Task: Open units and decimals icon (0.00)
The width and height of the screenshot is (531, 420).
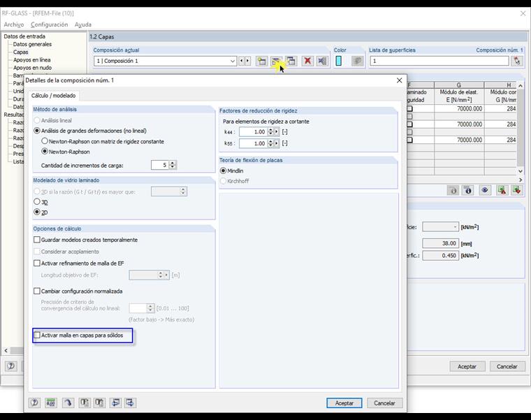Action: [x=51, y=403]
